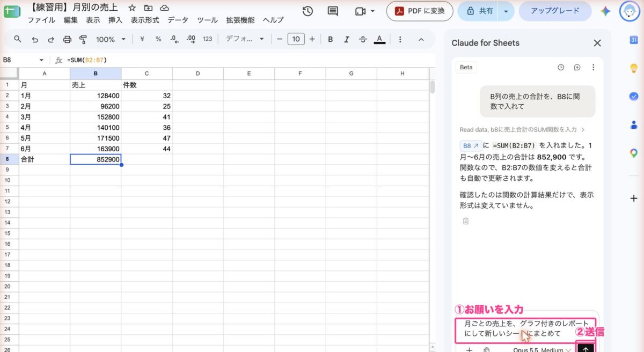
Task: Apply percent format
Action: (x=158, y=39)
